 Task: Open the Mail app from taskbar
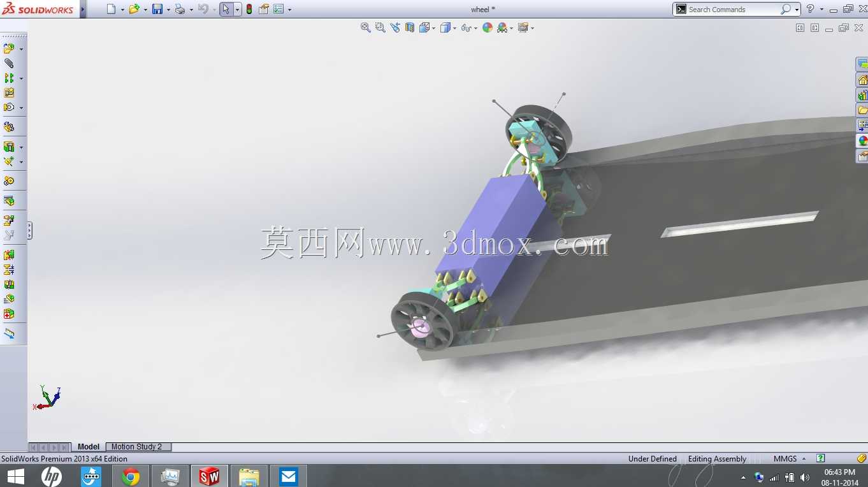click(288, 476)
